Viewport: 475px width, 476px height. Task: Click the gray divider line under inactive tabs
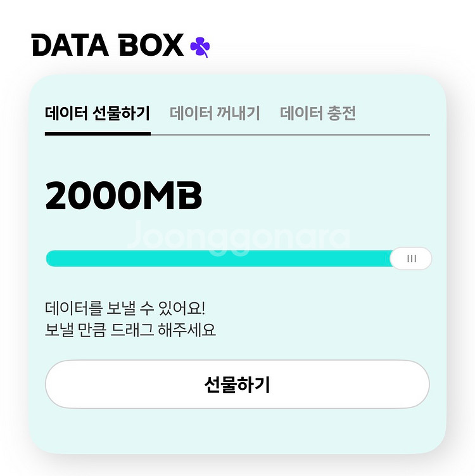[290, 135]
